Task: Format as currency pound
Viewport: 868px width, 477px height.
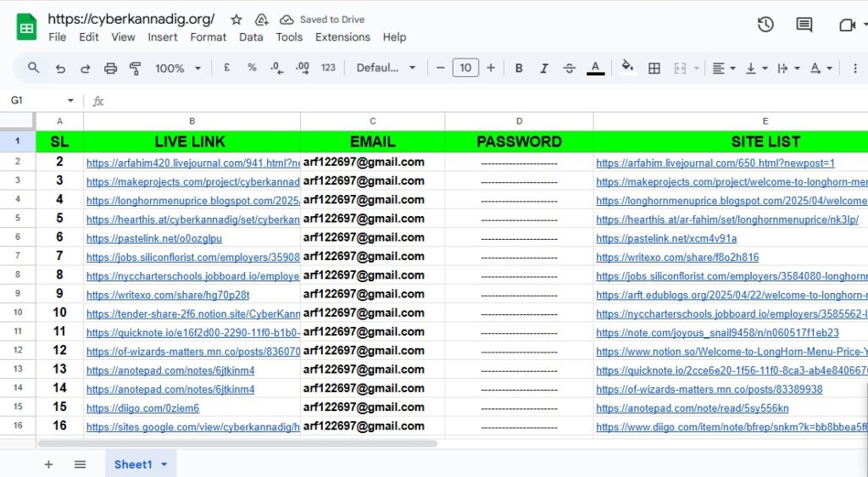Action: [227, 68]
